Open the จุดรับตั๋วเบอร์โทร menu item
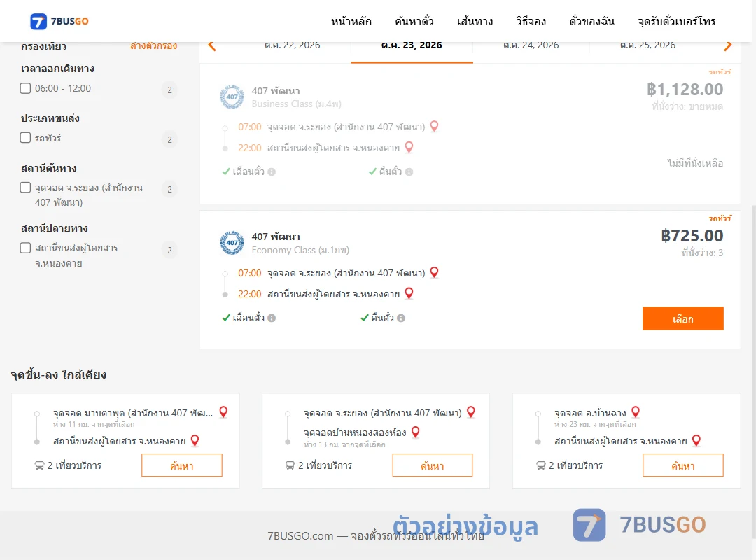The height and width of the screenshot is (560, 756). click(676, 22)
